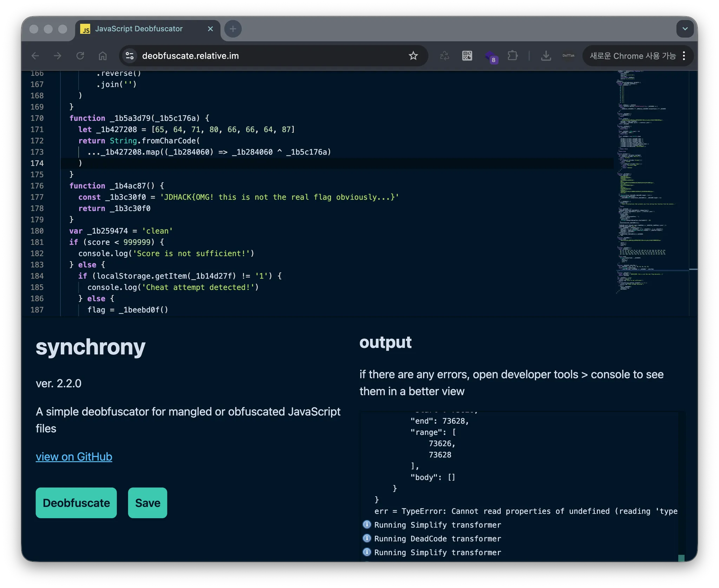Image resolution: width=719 pixels, height=588 pixels.
Task: Go to the home page icon
Action: pos(103,56)
